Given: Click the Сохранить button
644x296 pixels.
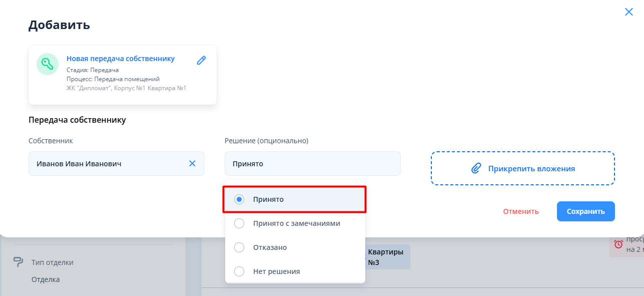Looking at the screenshot, I should click(585, 211).
